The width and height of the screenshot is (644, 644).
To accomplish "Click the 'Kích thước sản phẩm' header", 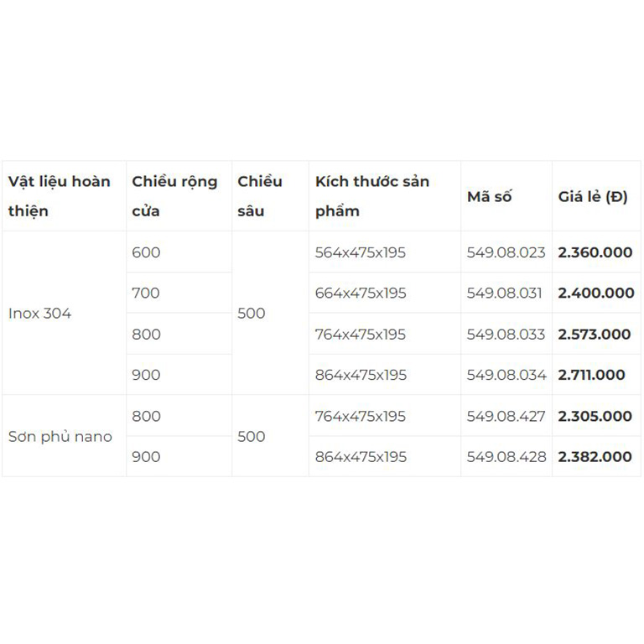I will click(x=372, y=196).
